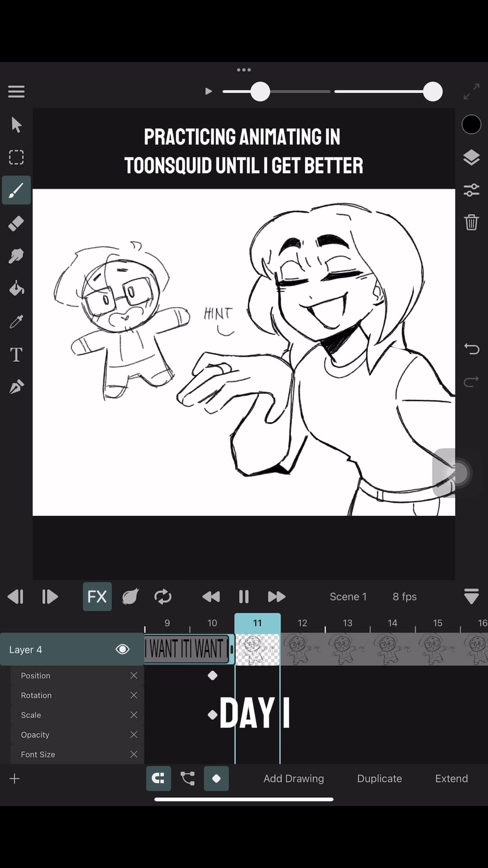Viewport: 488px width, 868px height.
Task: Select the Scale property row
Action: 77,715
